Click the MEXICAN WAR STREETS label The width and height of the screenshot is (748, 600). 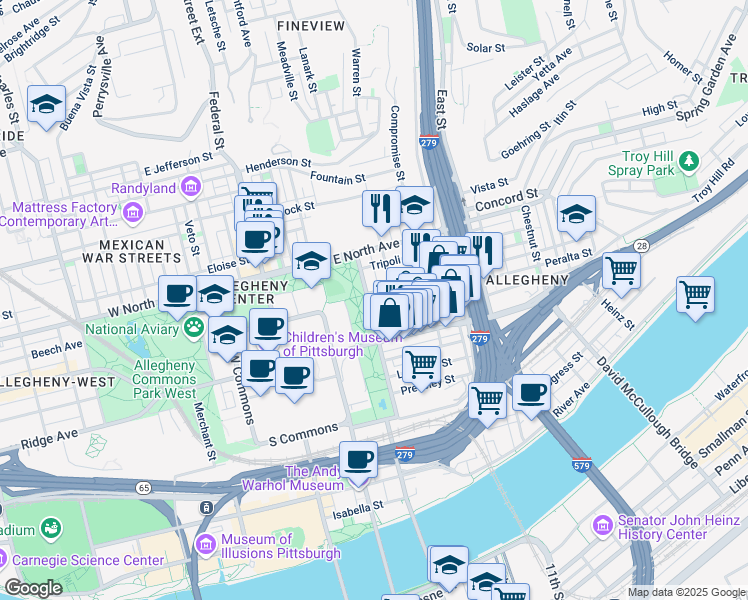point(132,252)
